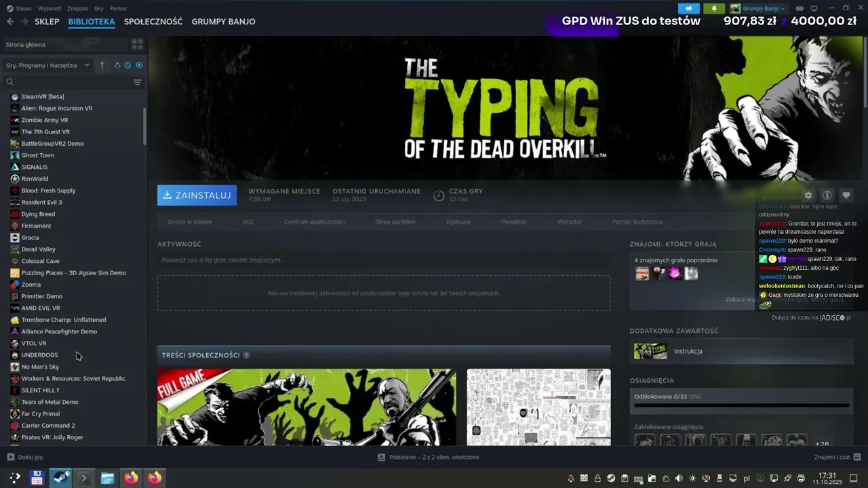Open the GRUMPY BANJO profile tab
The height and width of the screenshot is (488, 868).
coord(223,22)
